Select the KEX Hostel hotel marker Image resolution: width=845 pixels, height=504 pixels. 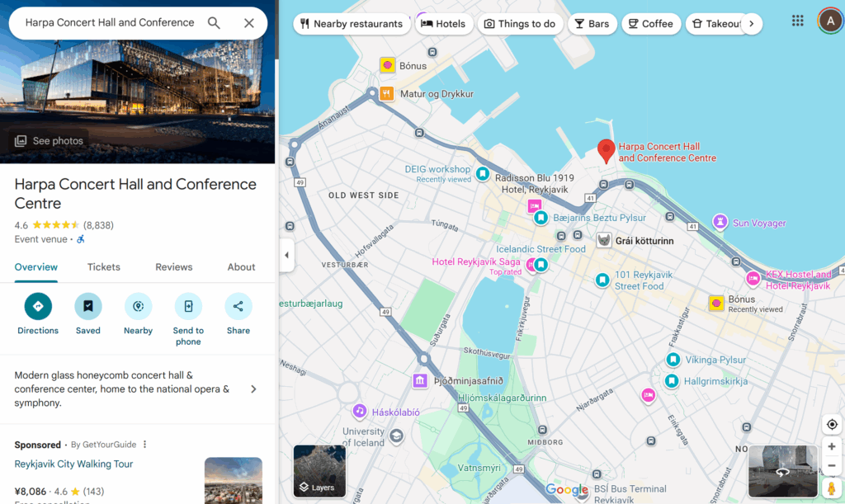click(753, 278)
